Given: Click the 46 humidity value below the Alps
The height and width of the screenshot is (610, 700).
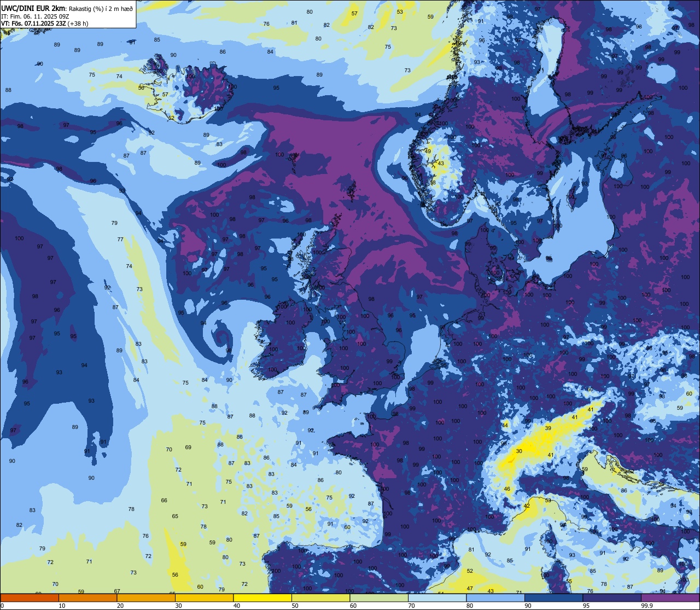Looking at the screenshot, I should (x=507, y=489).
